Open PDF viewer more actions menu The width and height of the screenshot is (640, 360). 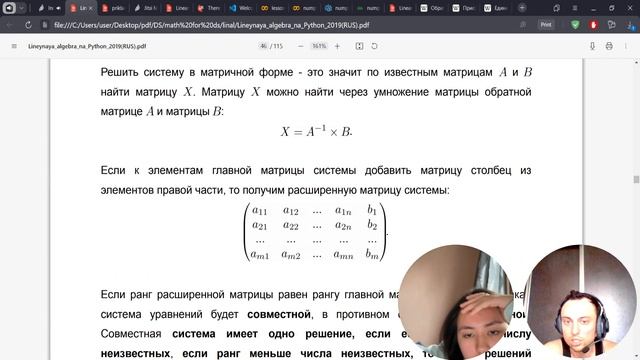tap(626, 46)
